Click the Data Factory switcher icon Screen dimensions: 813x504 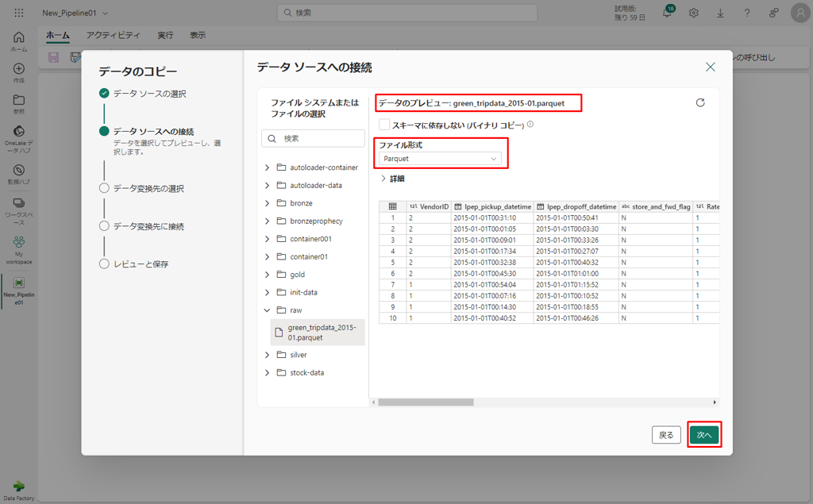click(x=19, y=491)
